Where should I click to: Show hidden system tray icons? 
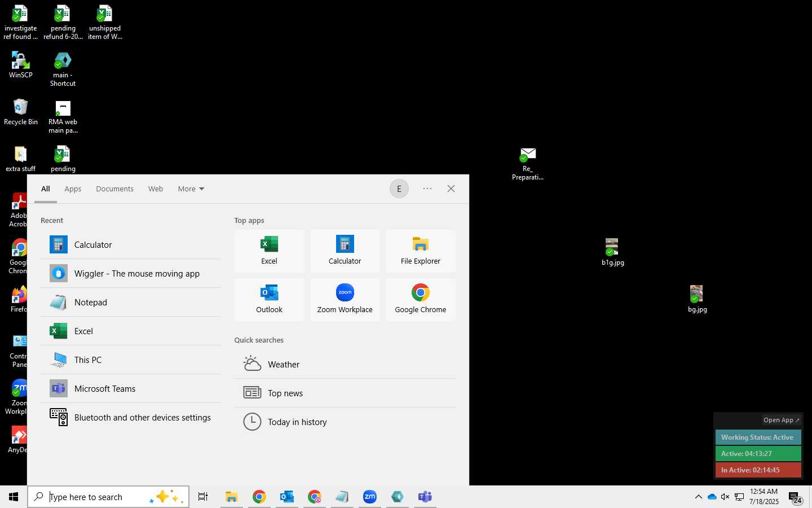click(x=699, y=497)
